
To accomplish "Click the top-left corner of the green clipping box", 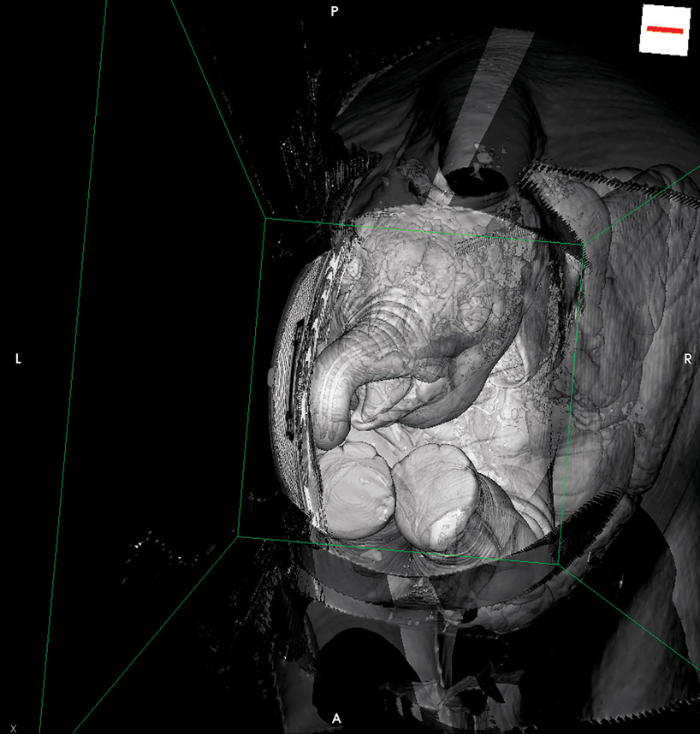I will tap(266, 219).
